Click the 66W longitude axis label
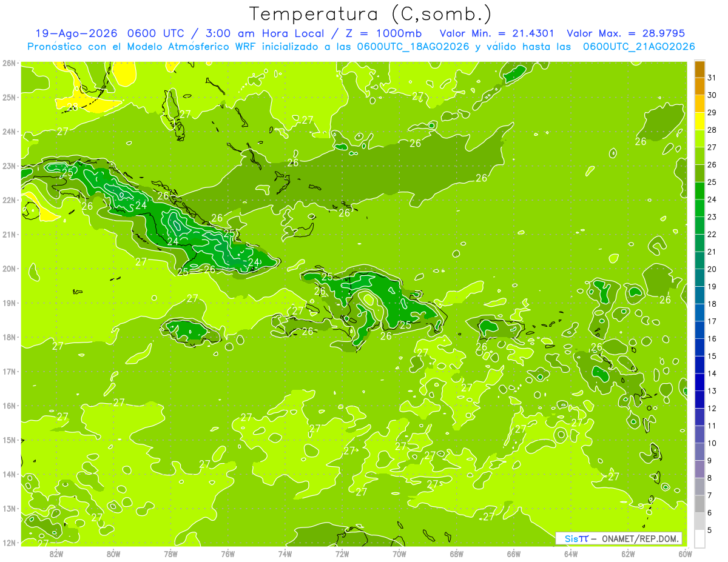The height and width of the screenshot is (562, 728). 514,554
